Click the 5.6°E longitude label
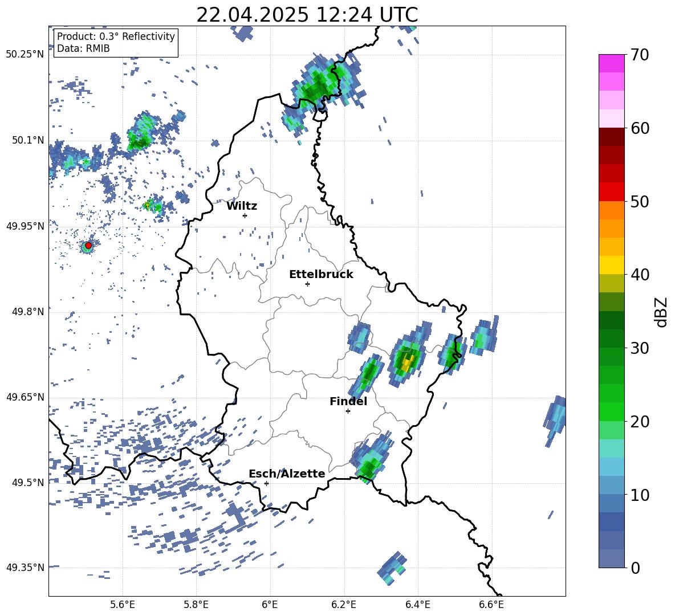This screenshot has width=675, height=616. pos(122,605)
